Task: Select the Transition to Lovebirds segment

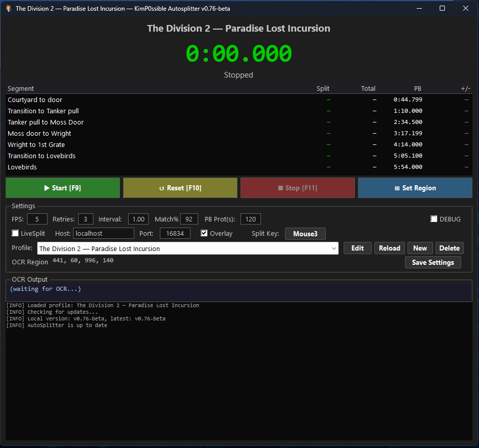Action: click(239, 156)
